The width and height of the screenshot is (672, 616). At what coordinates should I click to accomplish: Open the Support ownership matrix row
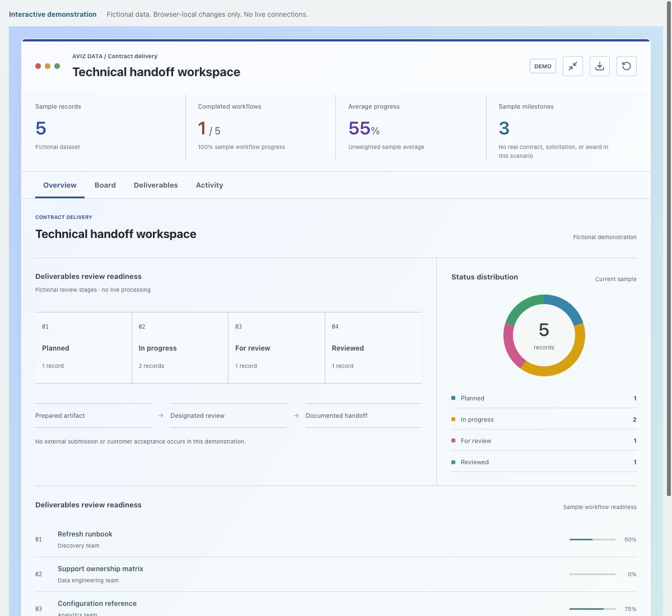pyautogui.click(x=336, y=574)
